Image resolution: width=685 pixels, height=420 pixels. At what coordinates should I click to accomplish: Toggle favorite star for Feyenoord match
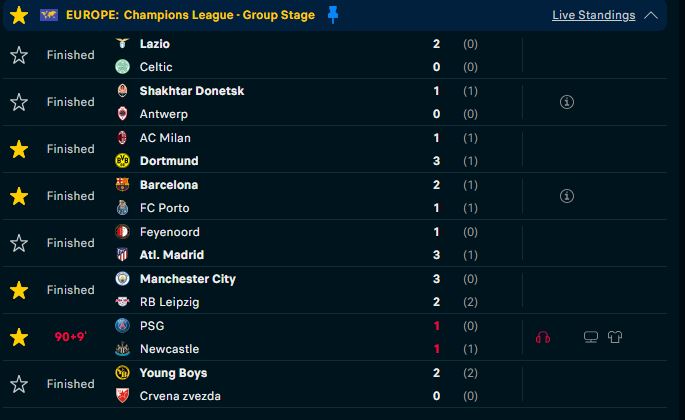(19, 243)
